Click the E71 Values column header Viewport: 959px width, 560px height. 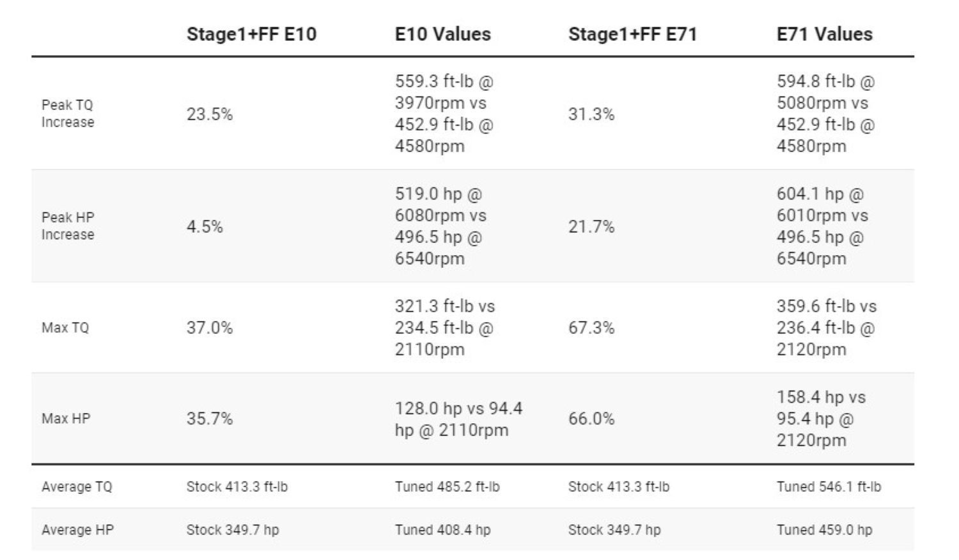[824, 34]
